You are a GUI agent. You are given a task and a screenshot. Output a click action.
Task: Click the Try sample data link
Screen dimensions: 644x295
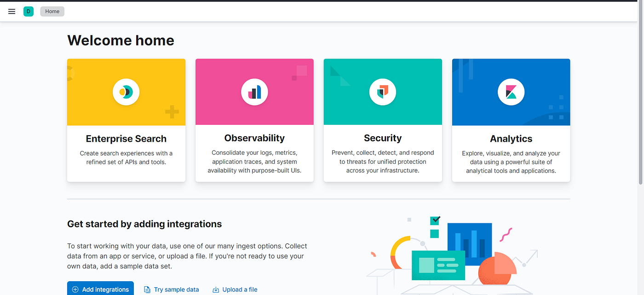[x=172, y=289]
